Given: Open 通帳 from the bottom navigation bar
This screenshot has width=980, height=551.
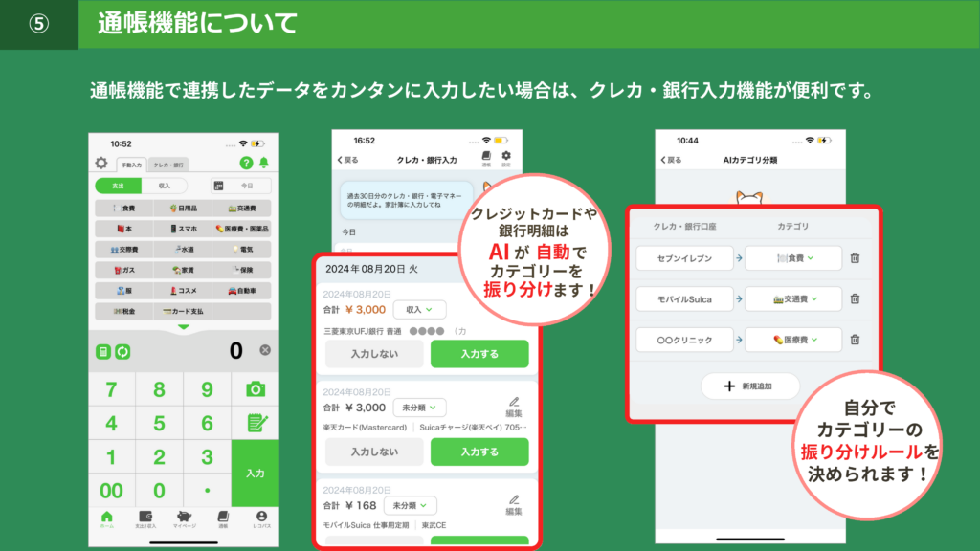Looking at the screenshot, I should point(224,518).
